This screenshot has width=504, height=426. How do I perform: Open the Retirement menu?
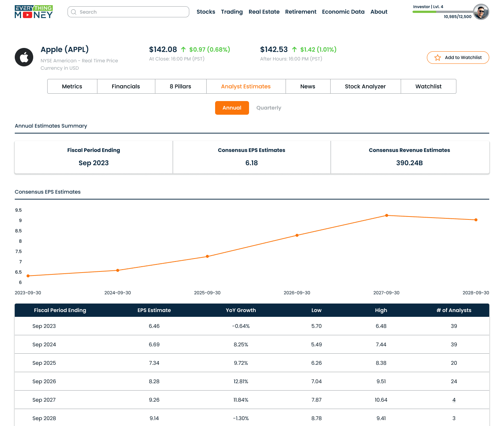[x=301, y=12]
